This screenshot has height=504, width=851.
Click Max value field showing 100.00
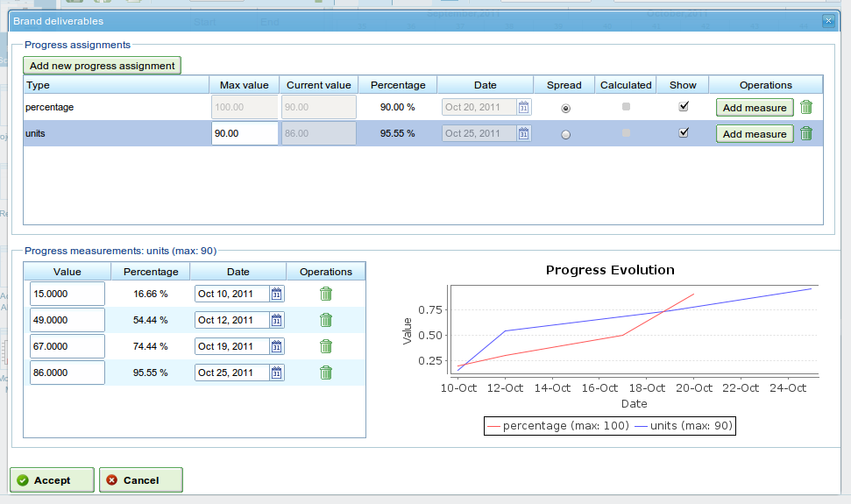pyautogui.click(x=245, y=108)
